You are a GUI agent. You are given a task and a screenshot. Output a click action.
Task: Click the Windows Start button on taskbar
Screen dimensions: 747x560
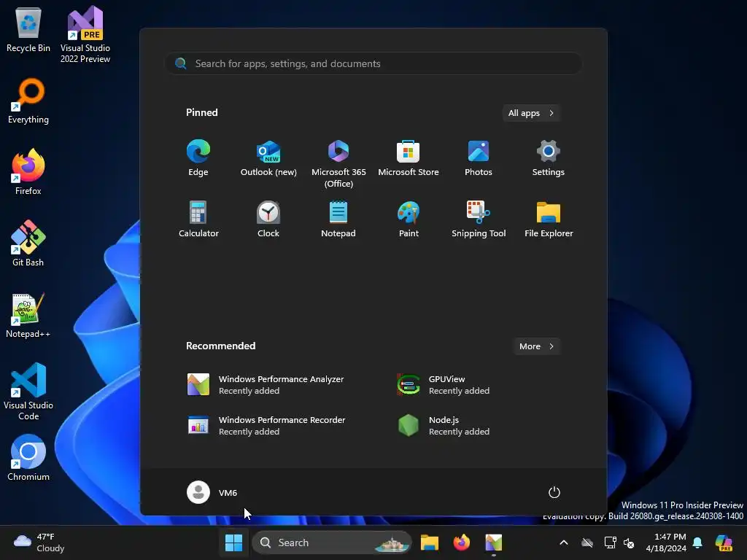233,542
